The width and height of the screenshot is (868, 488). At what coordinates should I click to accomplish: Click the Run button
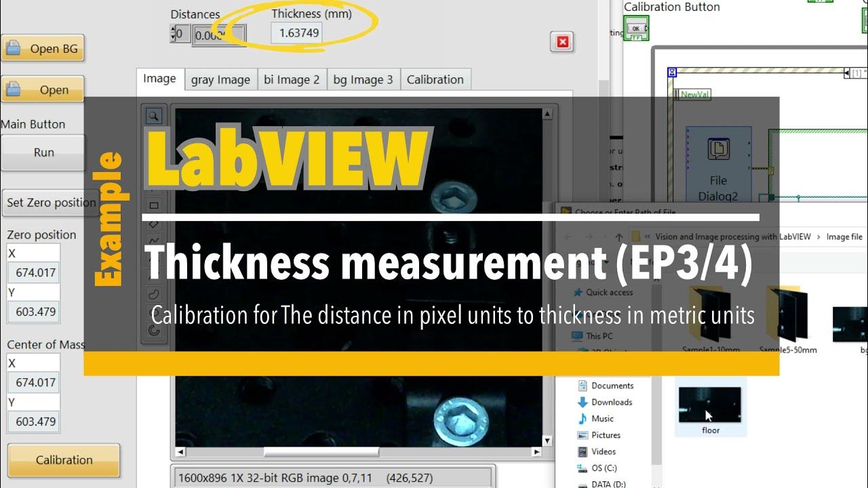(43, 152)
